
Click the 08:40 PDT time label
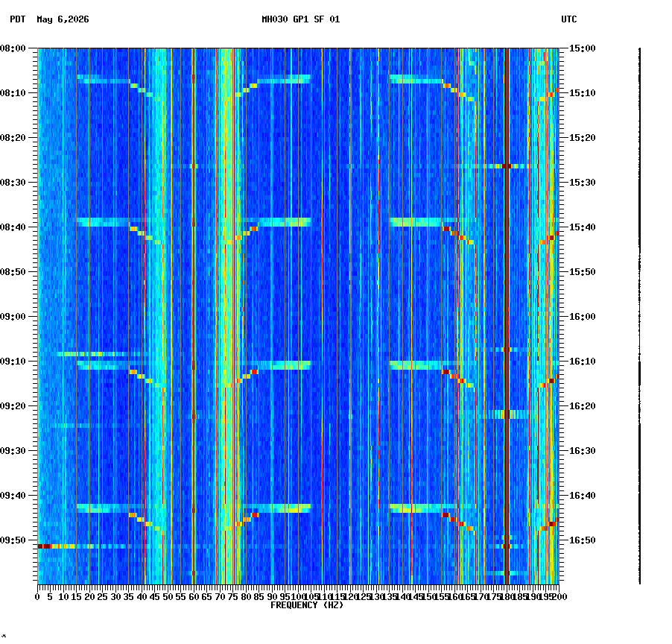[x=13, y=227]
